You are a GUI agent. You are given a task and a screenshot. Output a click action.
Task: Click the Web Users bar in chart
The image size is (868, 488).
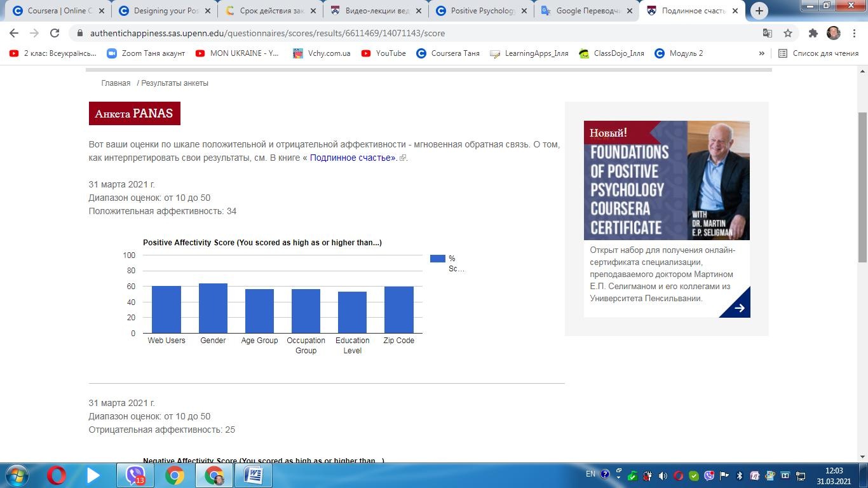(166, 309)
